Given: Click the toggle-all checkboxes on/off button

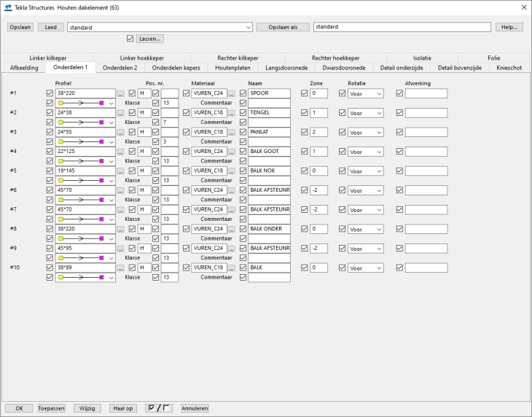Looking at the screenshot, I should (158, 408).
